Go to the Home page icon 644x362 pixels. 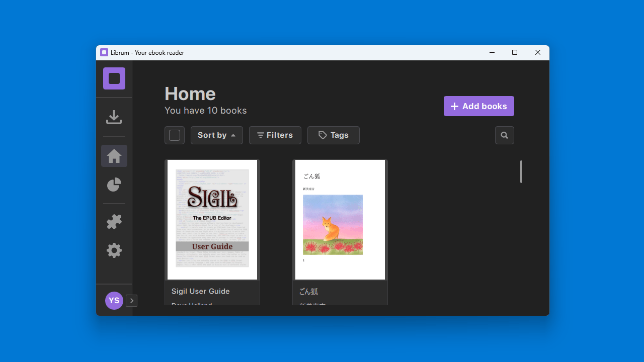pyautogui.click(x=114, y=156)
